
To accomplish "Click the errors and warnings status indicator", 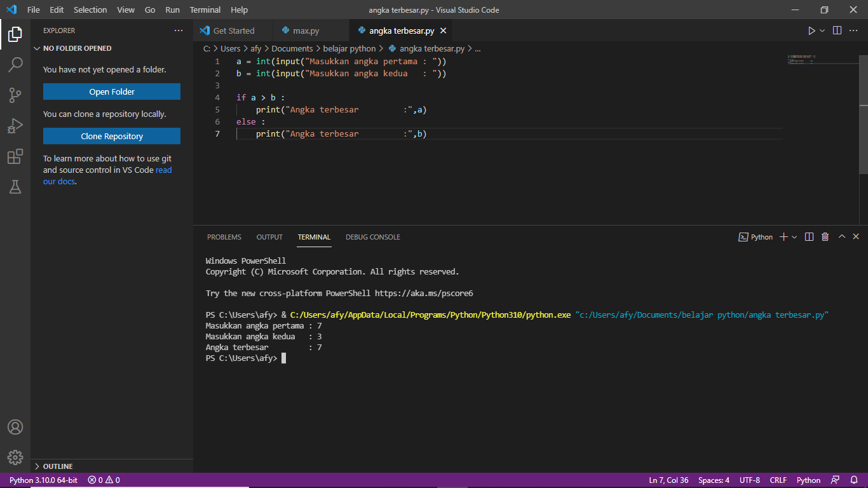I will click(104, 480).
